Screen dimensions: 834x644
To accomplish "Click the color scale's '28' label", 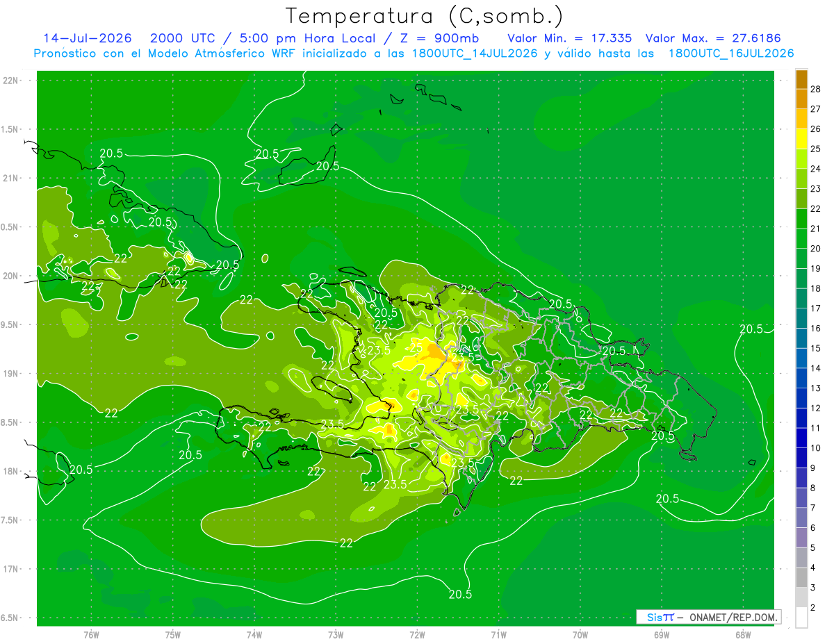I will pyautogui.click(x=816, y=89).
